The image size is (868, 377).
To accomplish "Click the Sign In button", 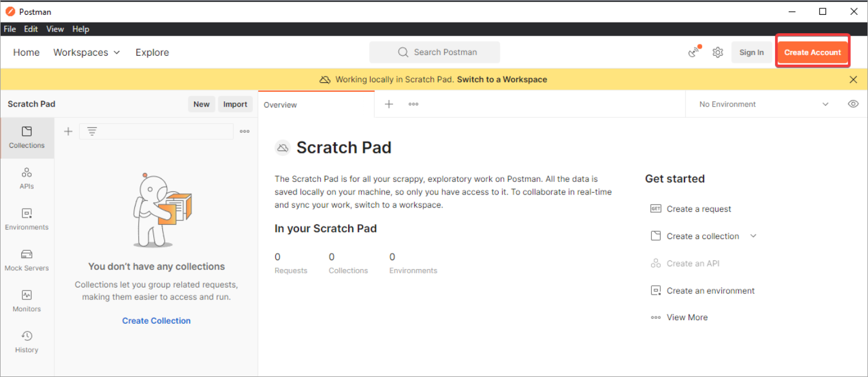I will pyautogui.click(x=751, y=52).
